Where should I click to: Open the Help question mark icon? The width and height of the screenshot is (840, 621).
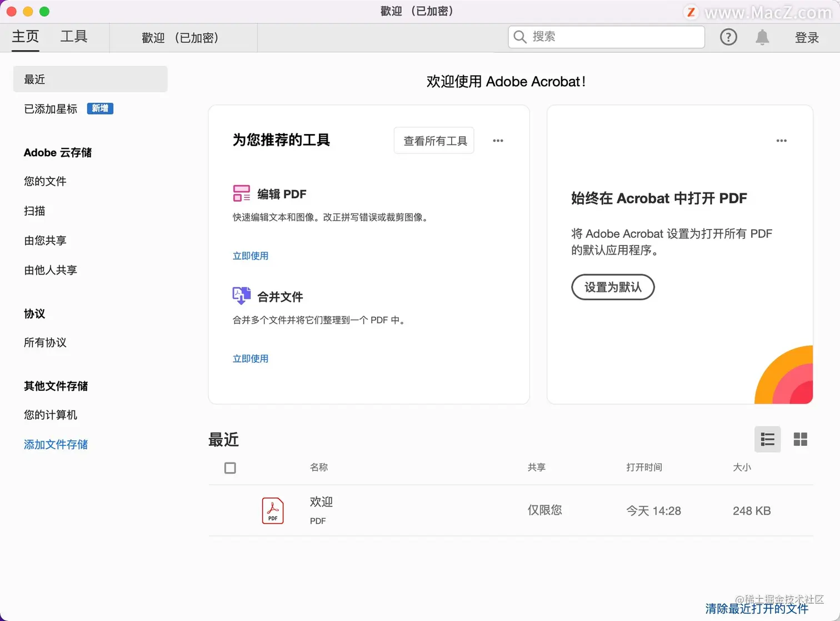[x=728, y=37]
